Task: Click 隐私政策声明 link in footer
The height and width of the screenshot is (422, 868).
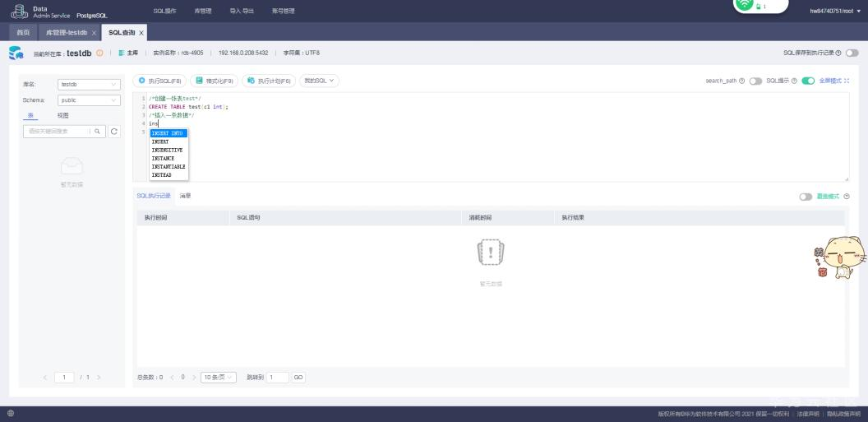Action: (843, 414)
